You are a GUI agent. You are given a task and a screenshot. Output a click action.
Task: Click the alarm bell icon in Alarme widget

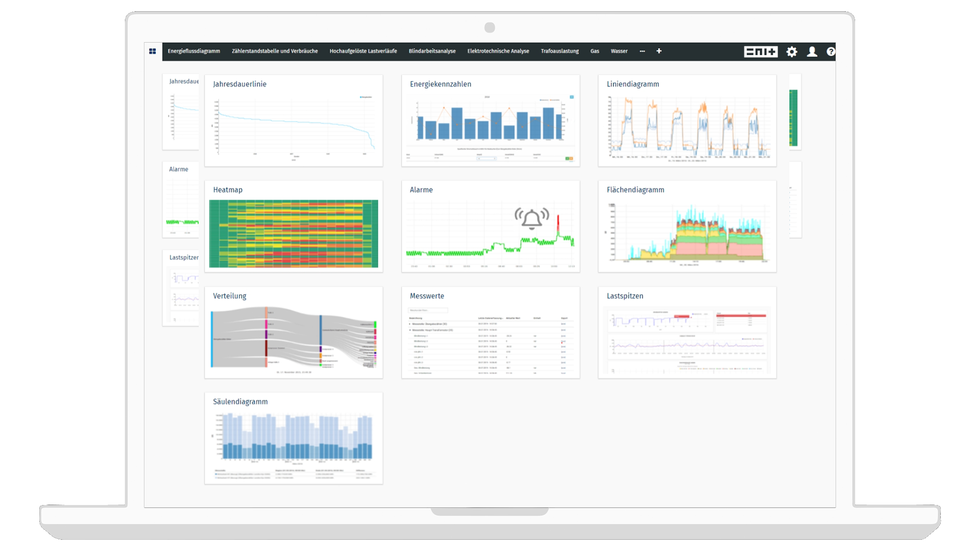(x=531, y=219)
